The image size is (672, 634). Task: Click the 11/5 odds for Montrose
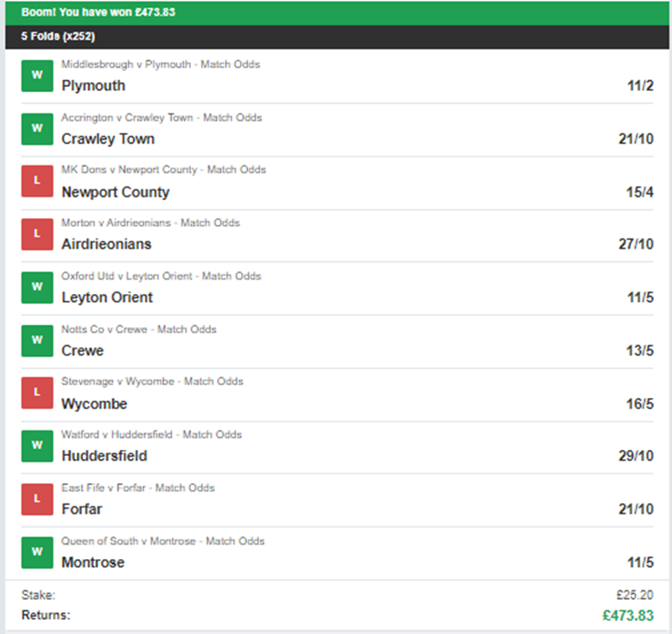point(640,562)
